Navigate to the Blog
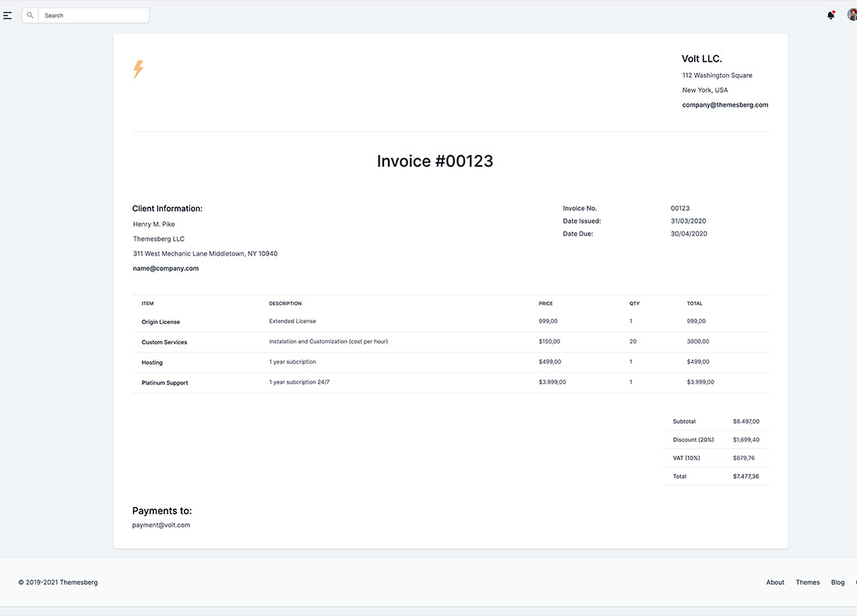The height and width of the screenshot is (616, 857). click(838, 582)
